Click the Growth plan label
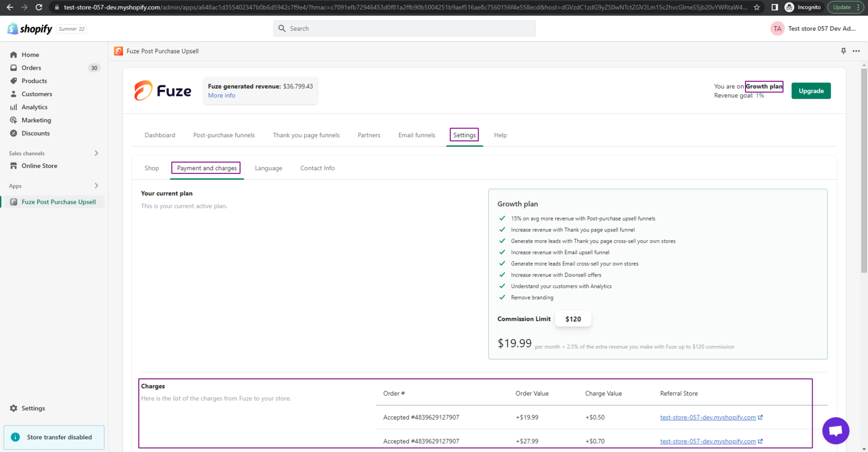This screenshot has height=452, width=868. (764, 86)
